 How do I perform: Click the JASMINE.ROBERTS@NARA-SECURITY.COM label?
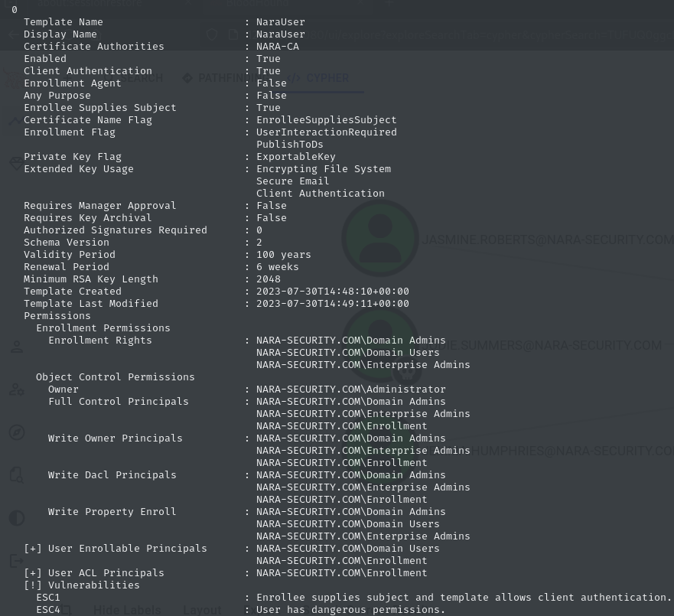[547, 240]
